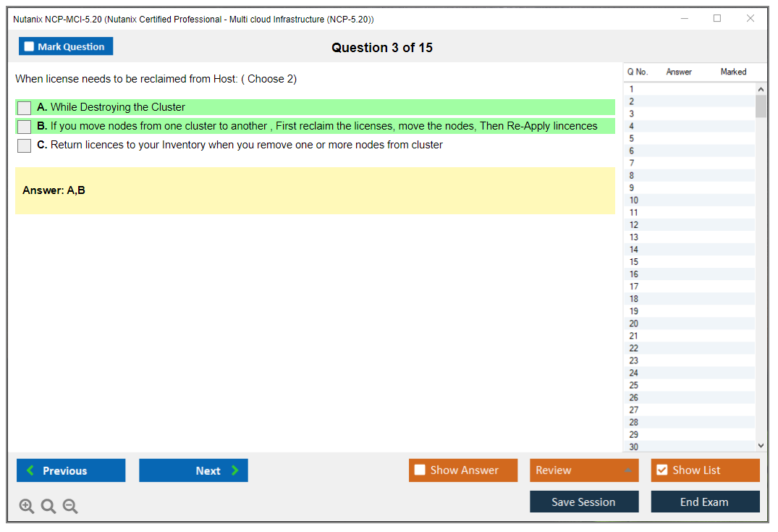778x532 pixels.
Task: Maximize the exam window
Action: tap(717, 19)
